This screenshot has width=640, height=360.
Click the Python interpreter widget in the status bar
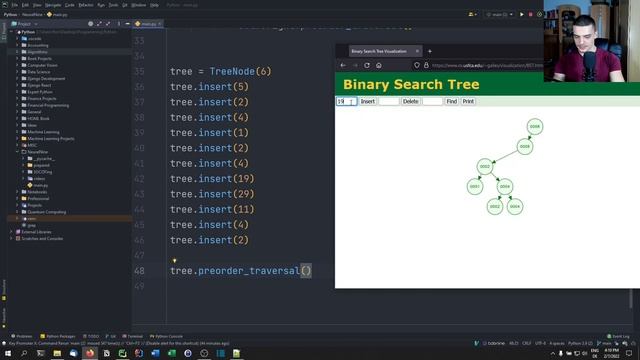tap(580, 344)
